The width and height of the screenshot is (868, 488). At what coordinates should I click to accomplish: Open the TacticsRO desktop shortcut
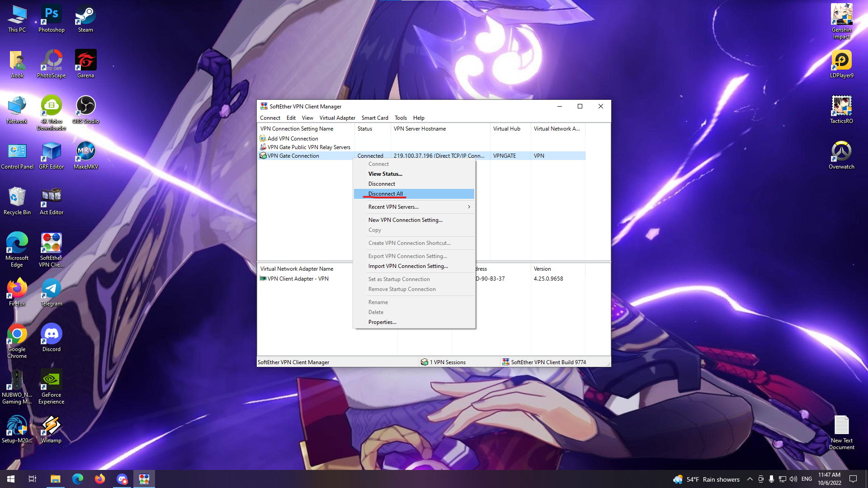841,110
